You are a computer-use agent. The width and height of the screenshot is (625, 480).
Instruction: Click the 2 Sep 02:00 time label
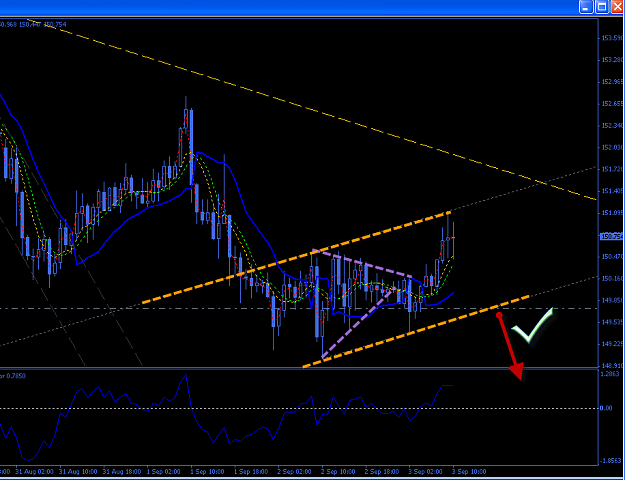pos(295,472)
